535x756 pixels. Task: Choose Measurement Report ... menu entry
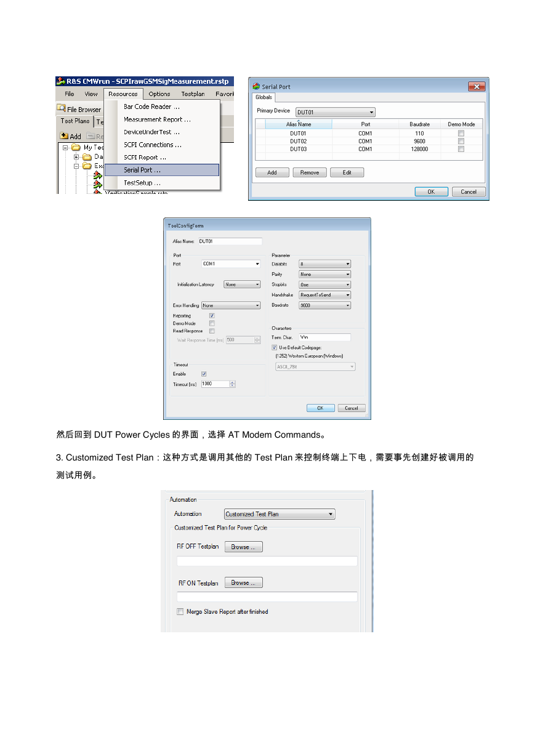[162, 119]
